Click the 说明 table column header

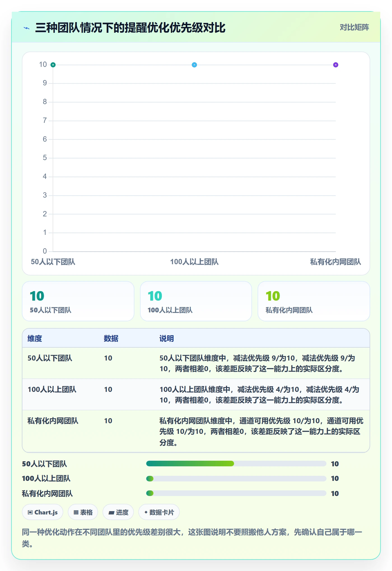coord(167,338)
